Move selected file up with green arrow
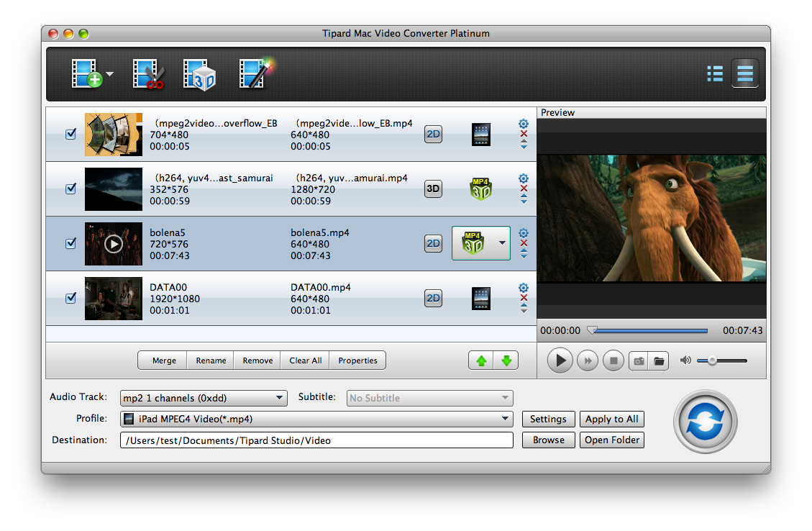The width and height of the screenshot is (812, 531). click(x=481, y=360)
